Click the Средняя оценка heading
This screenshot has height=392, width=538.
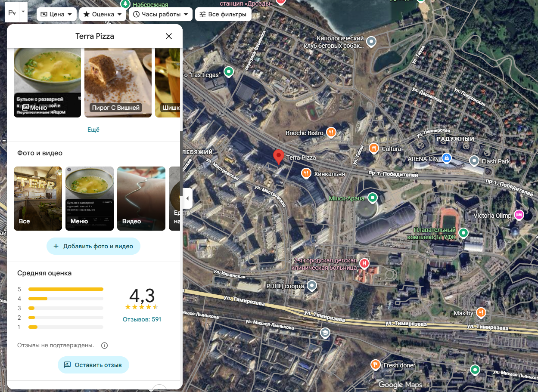click(x=44, y=273)
